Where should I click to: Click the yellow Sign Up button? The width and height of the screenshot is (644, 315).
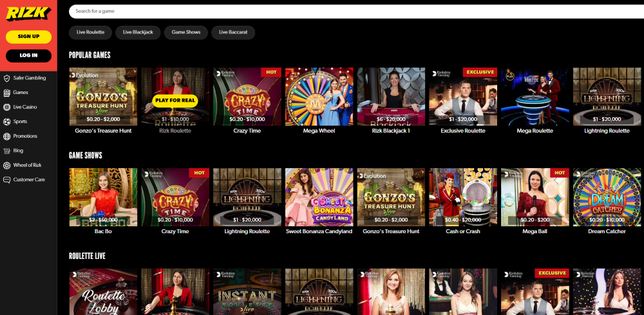29,37
